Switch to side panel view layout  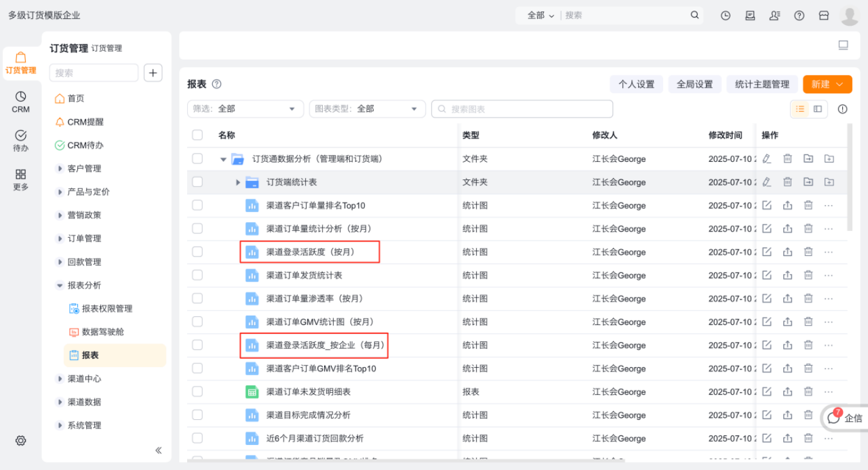[x=818, y=109]
